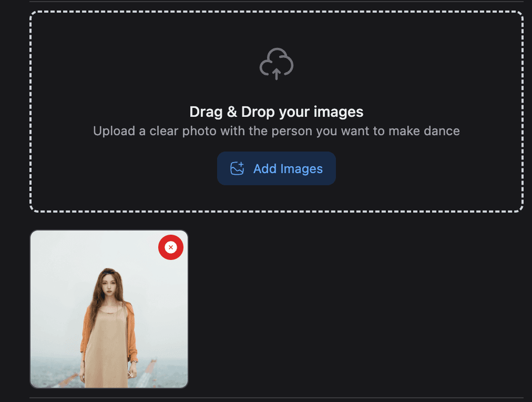Click the dashed border of the dropzone
Image resolution: width=532 pixels, height=402 pixels.
(x=276, y=14)
